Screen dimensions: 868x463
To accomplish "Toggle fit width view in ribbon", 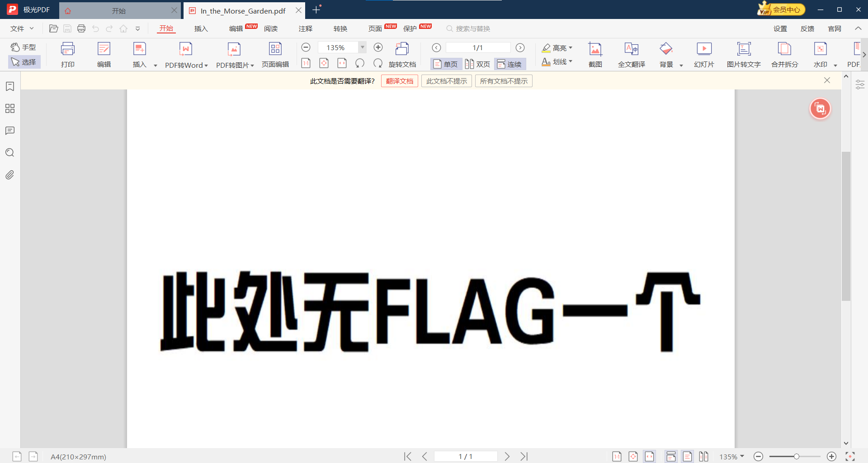I will 342,63.
